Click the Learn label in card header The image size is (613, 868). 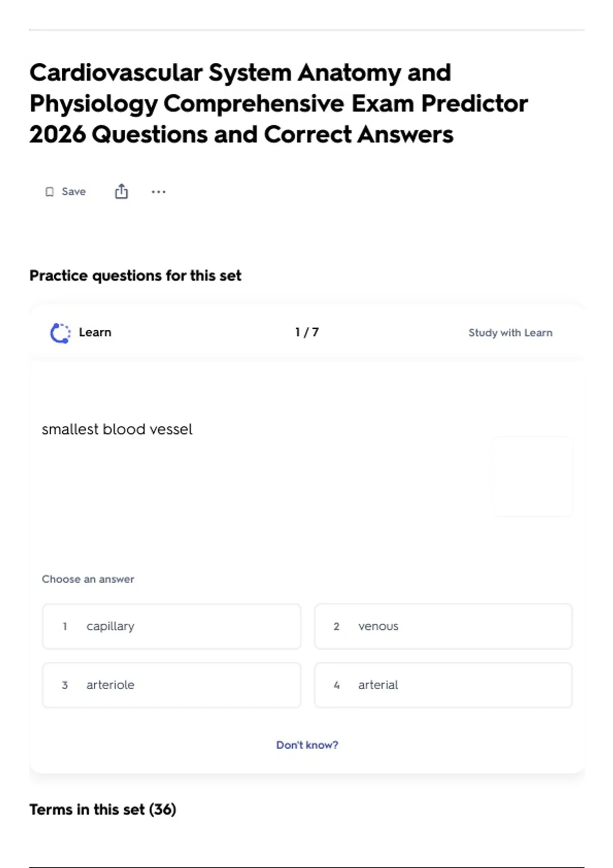click(x=95, y=332)
